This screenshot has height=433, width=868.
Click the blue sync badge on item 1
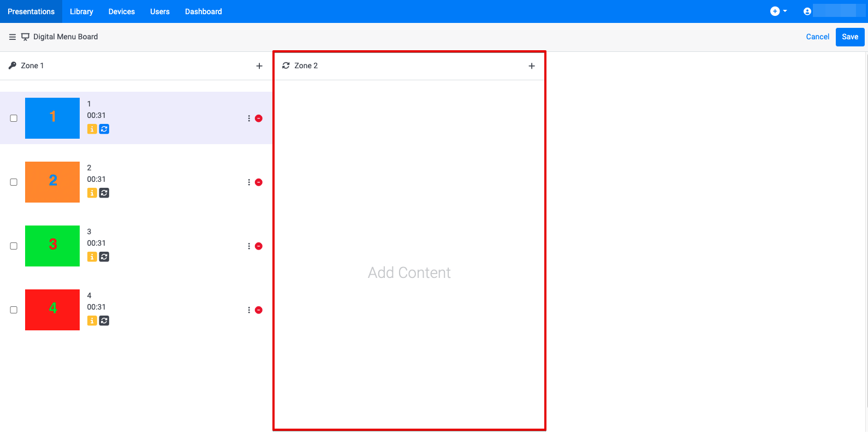(x=104, y=129)
